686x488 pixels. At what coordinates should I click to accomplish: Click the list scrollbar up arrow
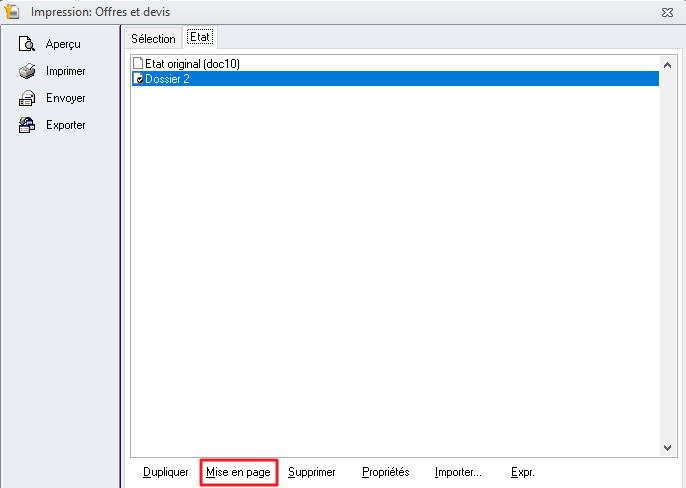tap(668, 62)
